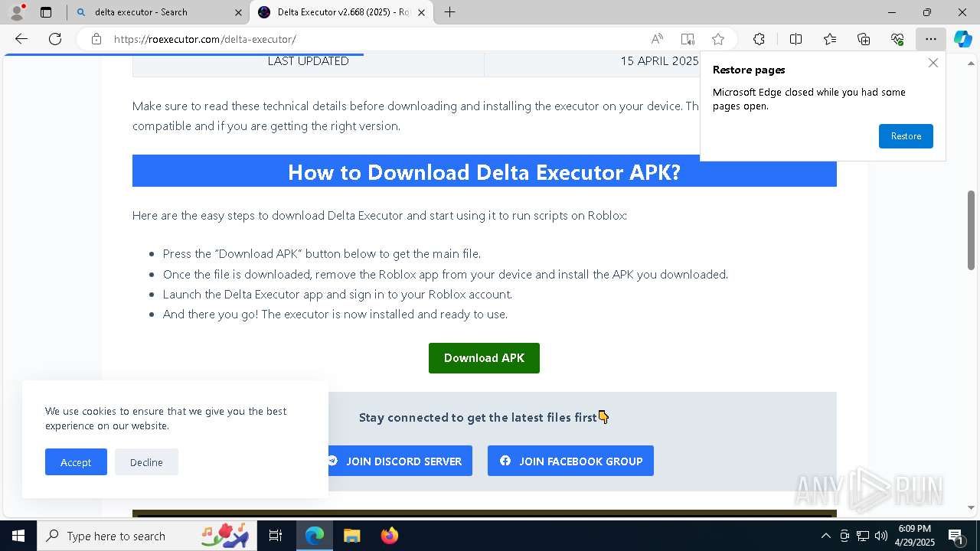Screen dimensions: 980x551
Task: Open Immersive Reader icon
Action: click(688, 39)
